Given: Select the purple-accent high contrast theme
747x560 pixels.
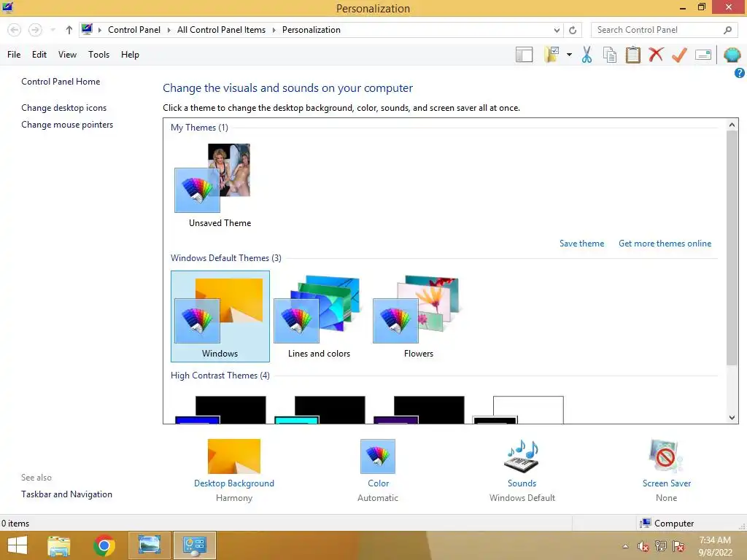Looking at the screenshot, I should [x=419, y=410].
